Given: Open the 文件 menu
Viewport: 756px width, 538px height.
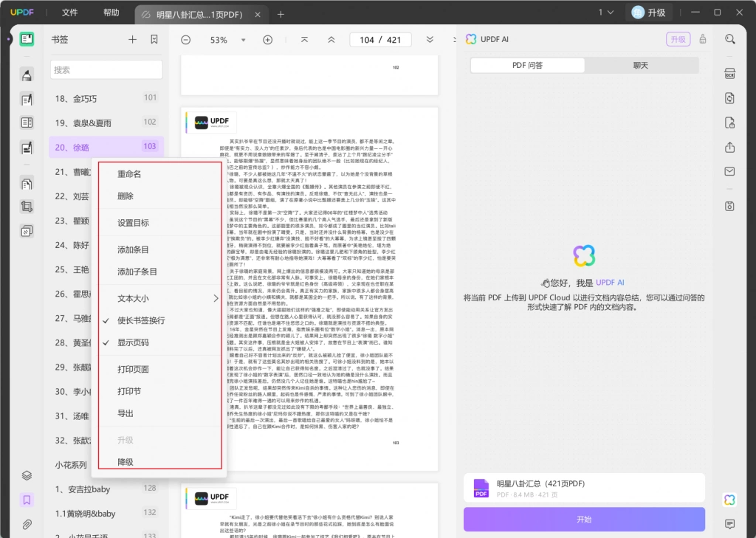Looking at the screenshot, I should pos(70,13).
